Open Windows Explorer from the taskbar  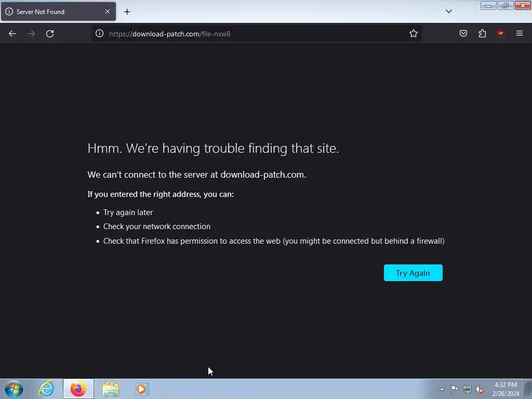111,389
